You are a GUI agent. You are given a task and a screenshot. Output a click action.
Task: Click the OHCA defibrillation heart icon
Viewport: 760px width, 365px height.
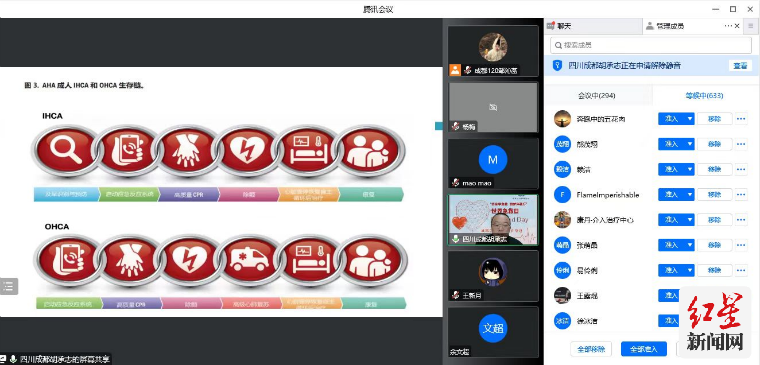[x=190, y=260]
